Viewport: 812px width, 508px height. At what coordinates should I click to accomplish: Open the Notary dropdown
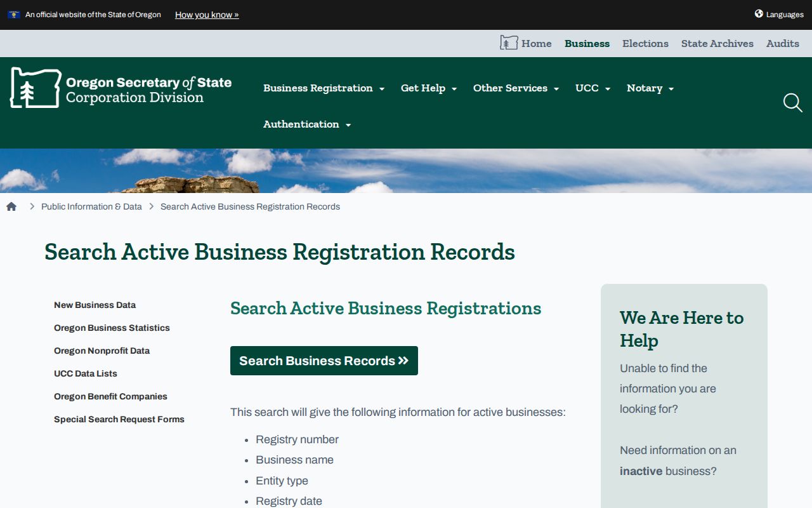coord(650,88)
